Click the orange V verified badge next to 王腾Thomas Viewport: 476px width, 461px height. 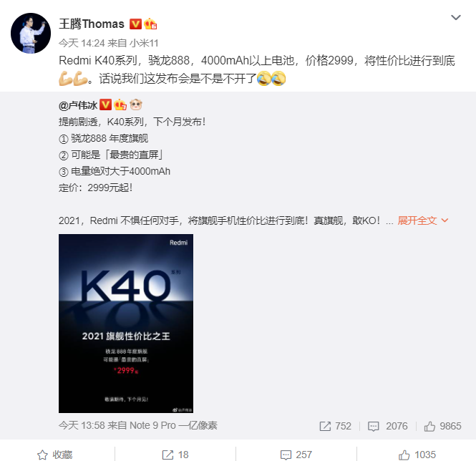point(135,24)
